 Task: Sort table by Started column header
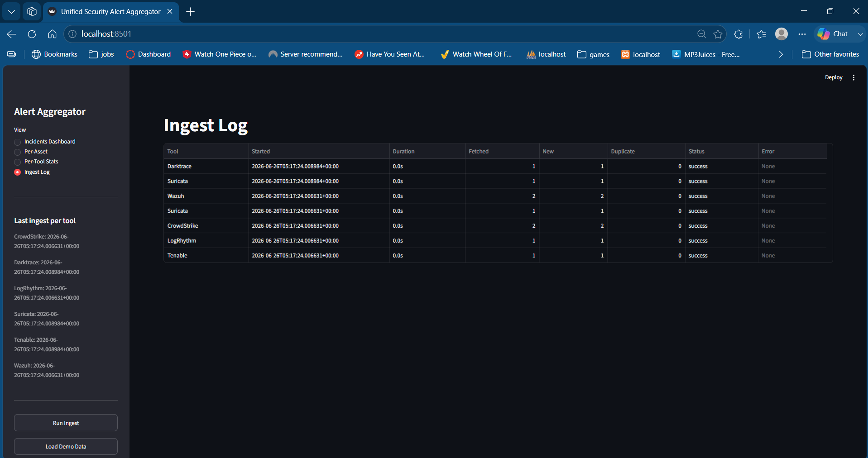(x=319, y=151)
